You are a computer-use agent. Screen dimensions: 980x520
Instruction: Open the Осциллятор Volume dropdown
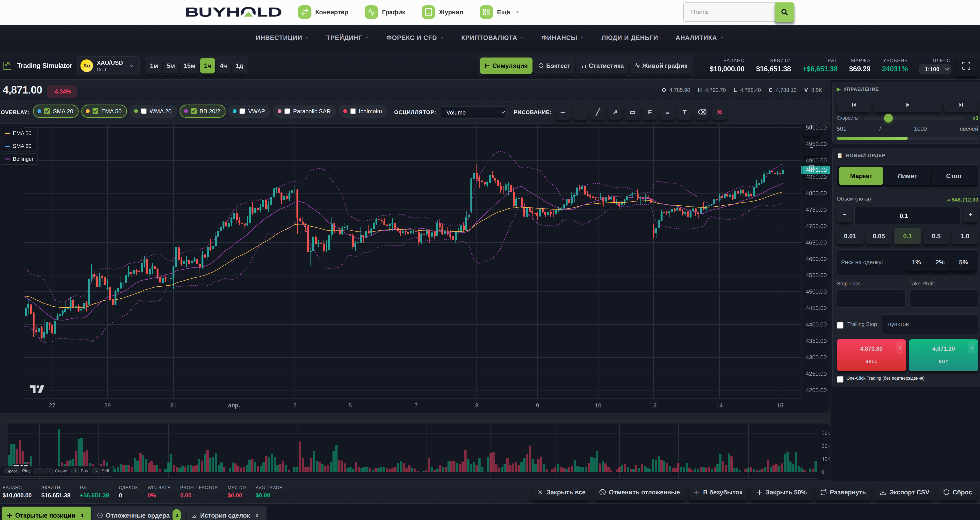pyautogui.click(x=473, y=113)
